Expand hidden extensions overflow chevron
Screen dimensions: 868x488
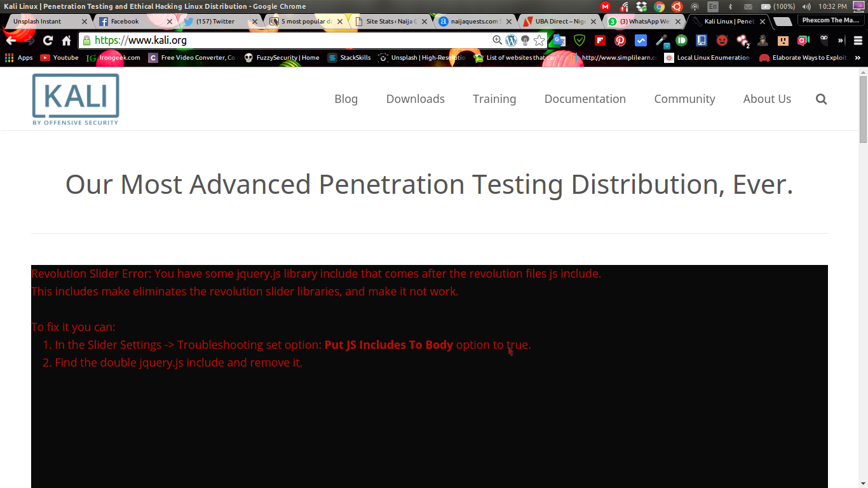pos(841,41)
